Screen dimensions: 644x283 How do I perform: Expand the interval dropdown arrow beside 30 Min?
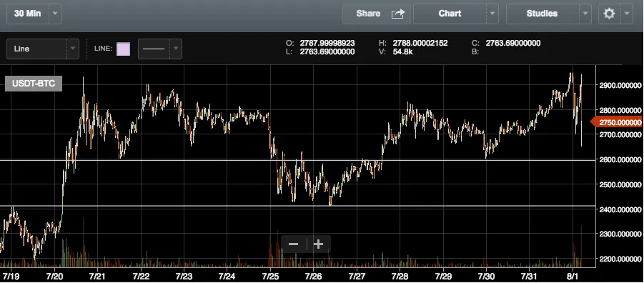point(56,14)
